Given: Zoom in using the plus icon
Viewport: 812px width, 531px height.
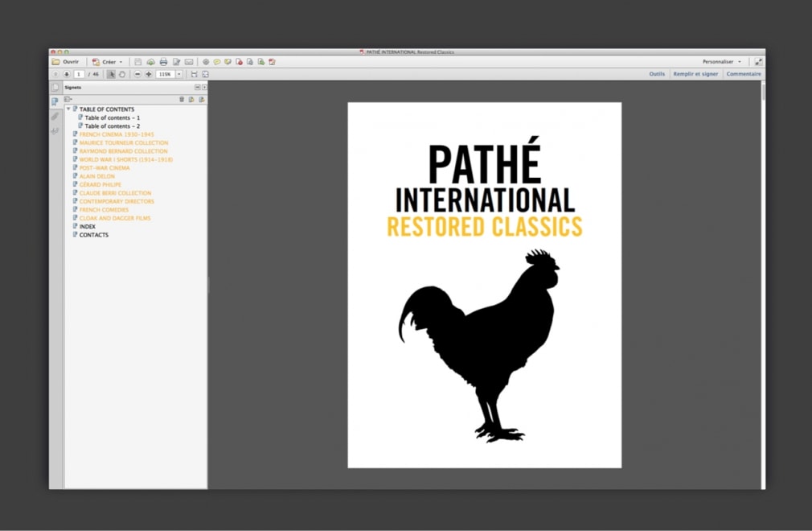Looking at the screenshot, I should [x=149, y=73].
